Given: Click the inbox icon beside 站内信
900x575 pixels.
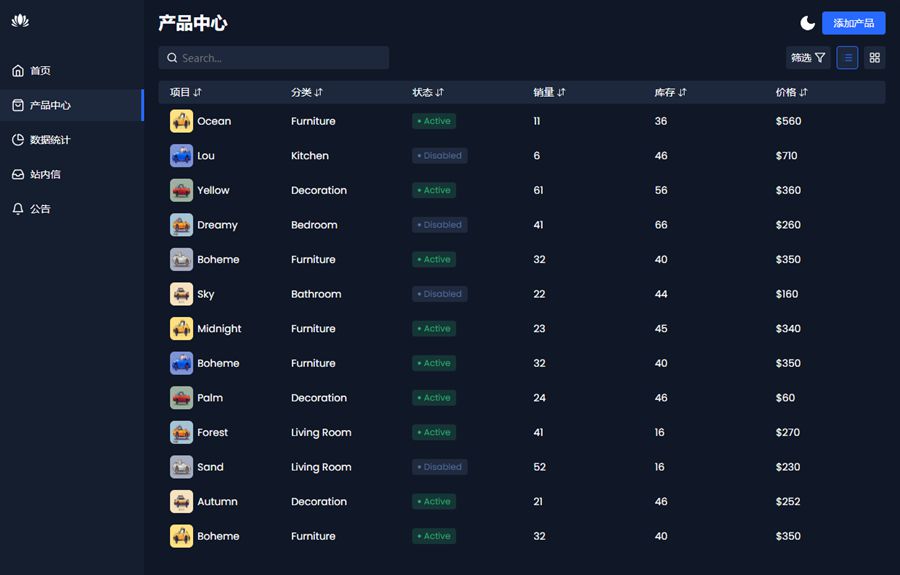Looking at the screenshot, I should tap(18, 175).
